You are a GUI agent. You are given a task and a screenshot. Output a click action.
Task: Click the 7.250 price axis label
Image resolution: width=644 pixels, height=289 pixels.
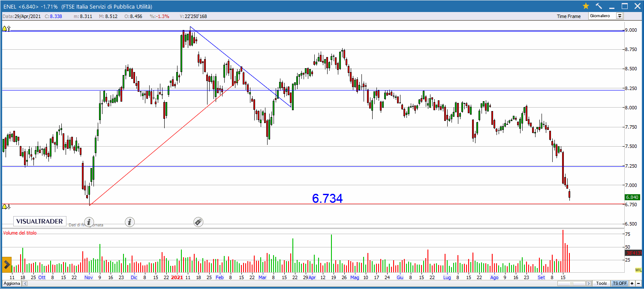point(631,166)
